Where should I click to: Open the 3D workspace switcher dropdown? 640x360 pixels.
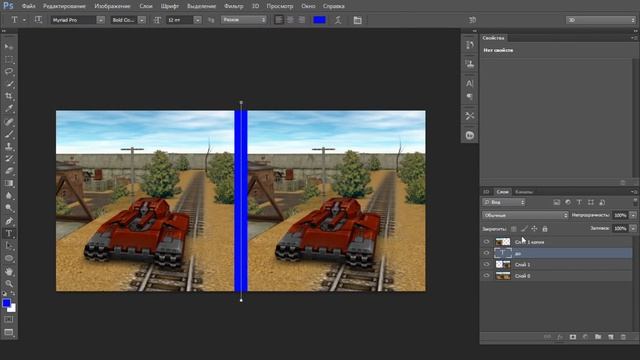coord(600,20)
